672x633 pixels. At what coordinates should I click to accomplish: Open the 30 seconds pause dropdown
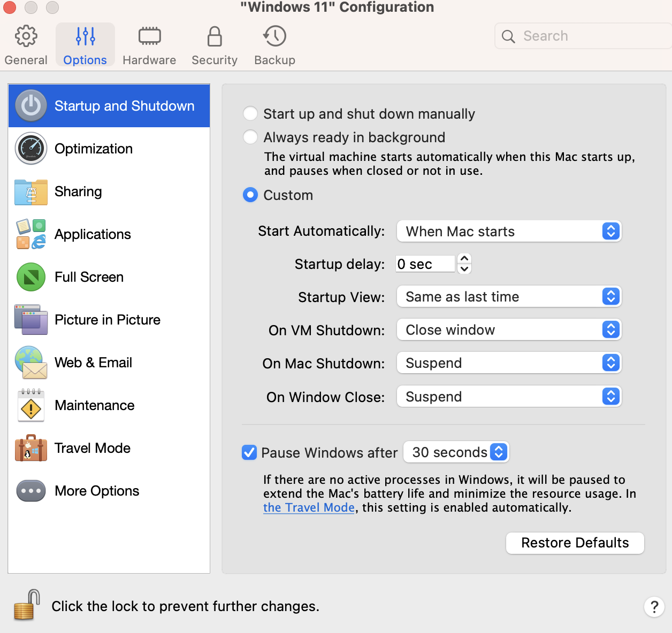[x=456, y=452]
